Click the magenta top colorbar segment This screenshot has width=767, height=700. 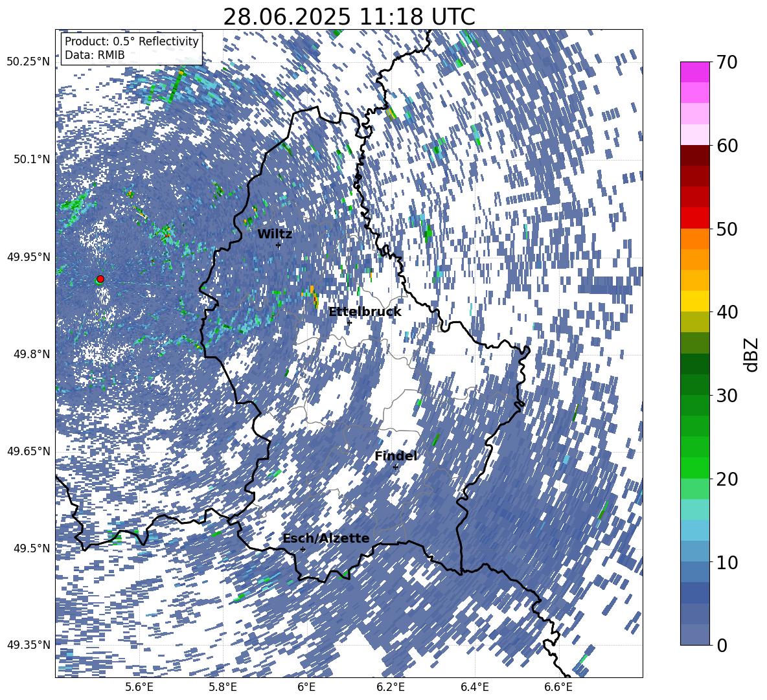tap(694, 72)
